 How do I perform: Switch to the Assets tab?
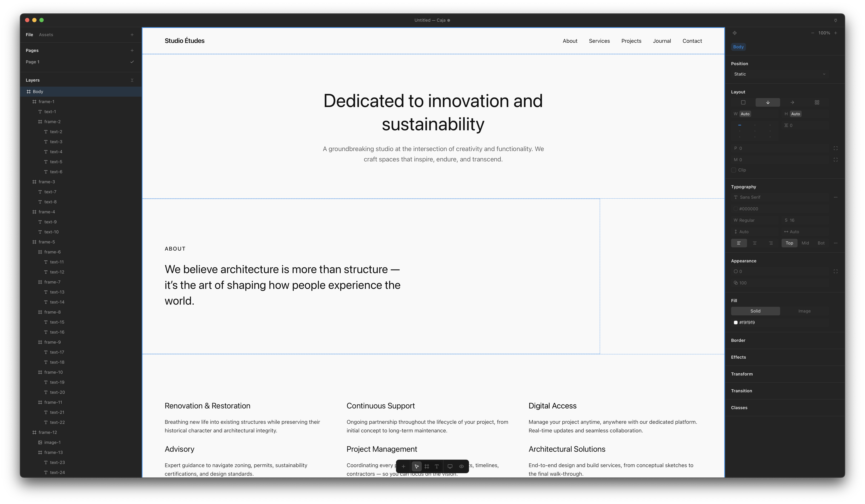click(46, 35)
